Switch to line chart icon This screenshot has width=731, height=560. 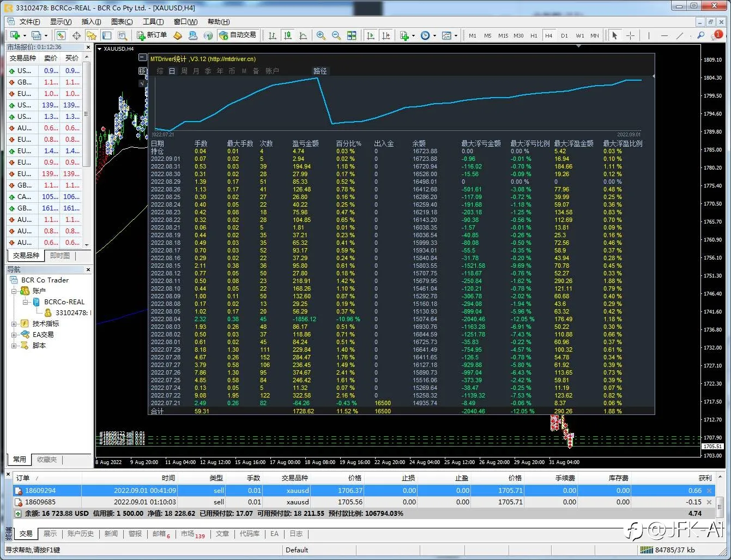[303, 35]
